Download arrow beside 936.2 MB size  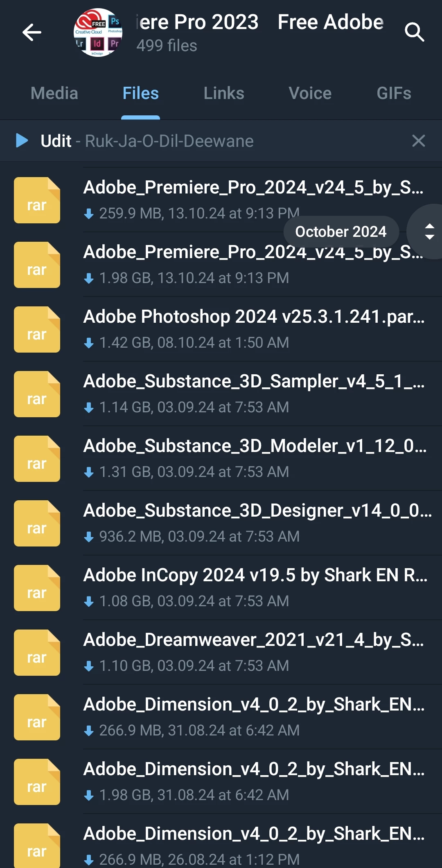pos(89,537)
